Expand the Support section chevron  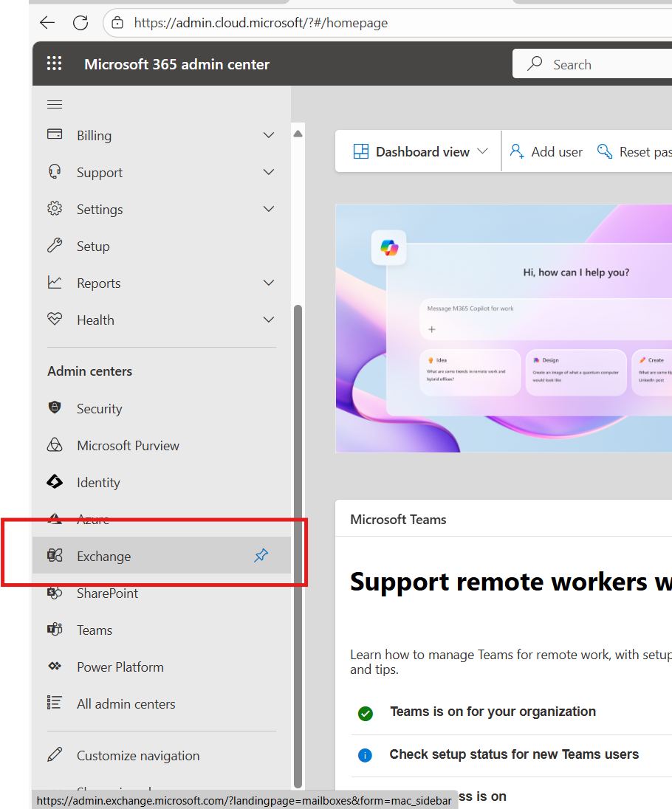coord(269,172)
